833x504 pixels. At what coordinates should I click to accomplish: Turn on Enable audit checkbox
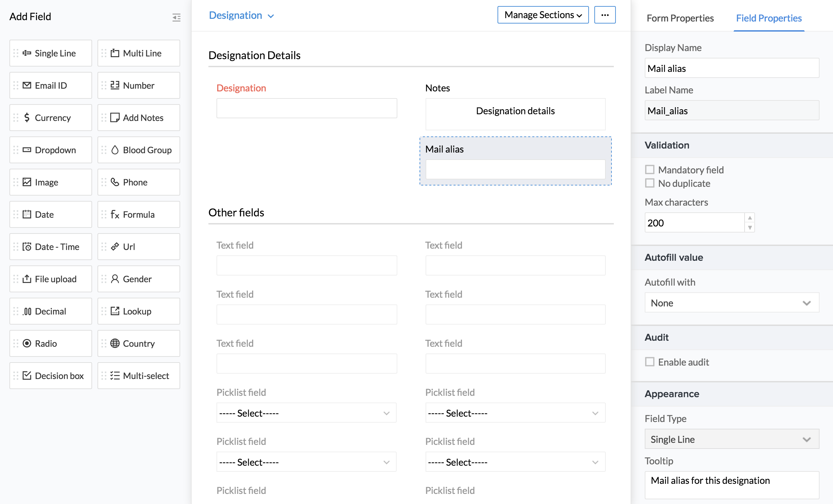[x=649, y=362]
